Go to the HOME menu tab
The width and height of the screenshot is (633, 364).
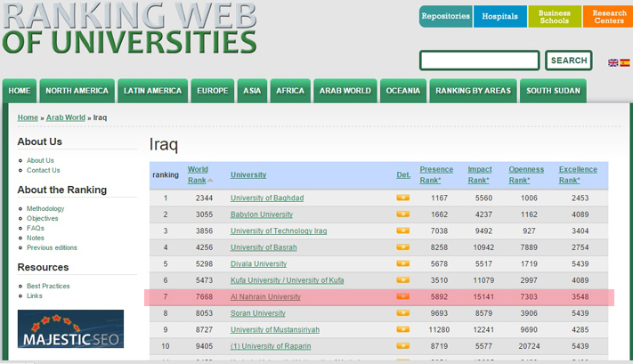[20, 91]
